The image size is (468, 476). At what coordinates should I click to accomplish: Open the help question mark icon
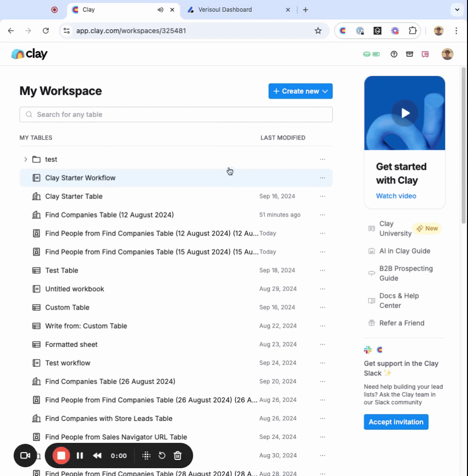[x=394, y=54]
